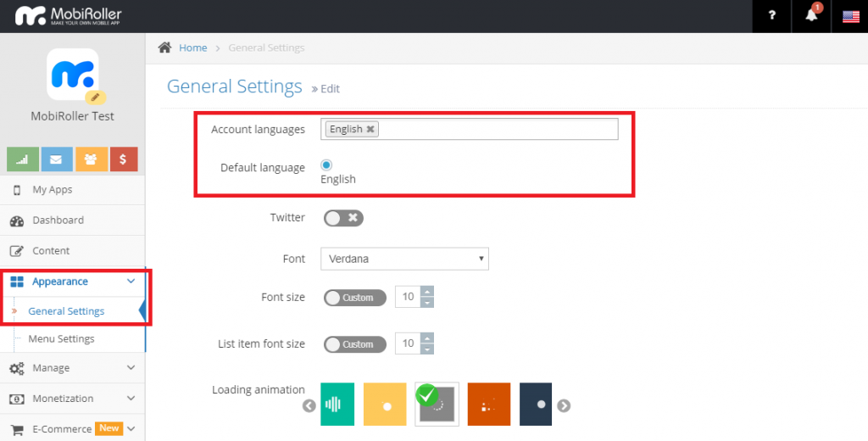Toggle the Font size Custom switch
Image resolution: width=868 pixels, height=441 pixels.
pos(354,298)
